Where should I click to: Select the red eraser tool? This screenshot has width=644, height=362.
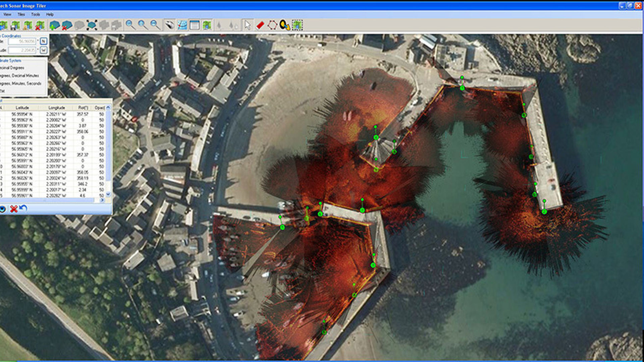point(260,25)
